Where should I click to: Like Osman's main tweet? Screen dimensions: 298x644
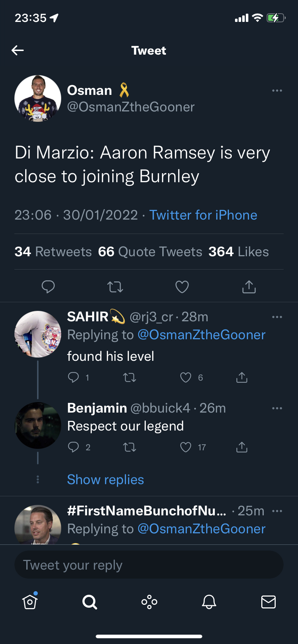click(x=182, y=287)
